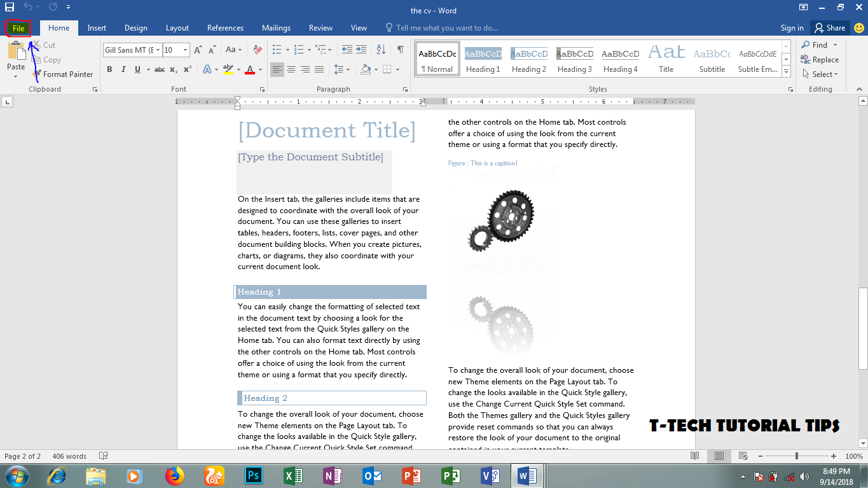Click the proofing errors icon in status bar
The height and width of the screenshot is (488, 868).
tap(104, 456)
